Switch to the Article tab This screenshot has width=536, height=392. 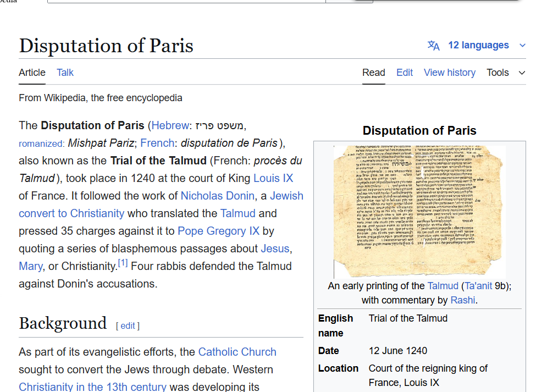coord(32,73)
